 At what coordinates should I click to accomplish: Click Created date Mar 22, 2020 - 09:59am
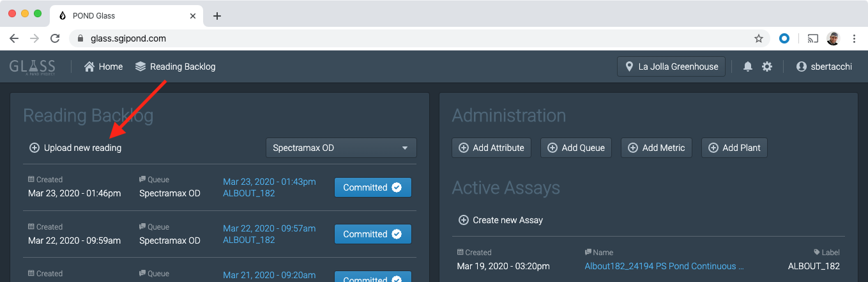point(75,240)
